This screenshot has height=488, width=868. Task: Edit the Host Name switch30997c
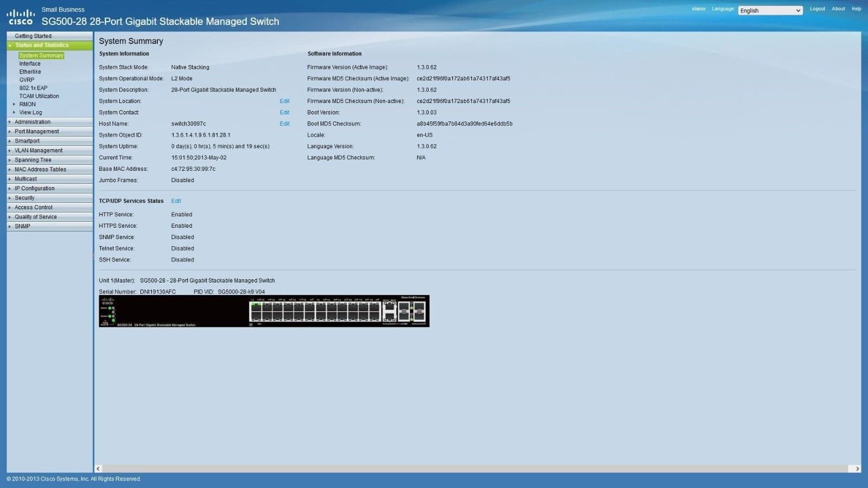coord(284,124)
